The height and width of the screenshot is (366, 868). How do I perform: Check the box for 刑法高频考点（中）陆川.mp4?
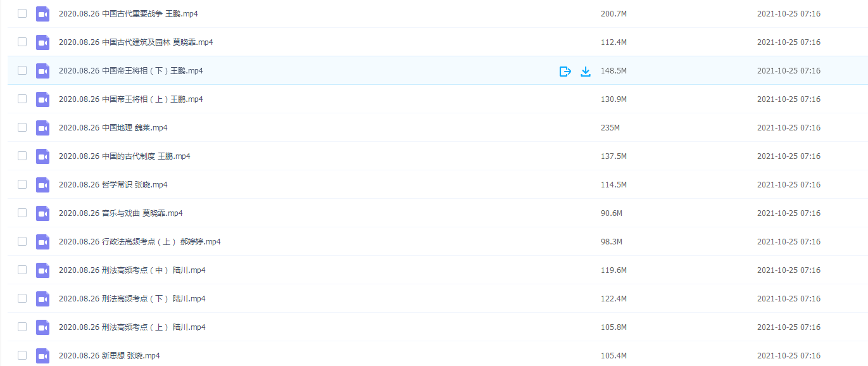(22, 270)
